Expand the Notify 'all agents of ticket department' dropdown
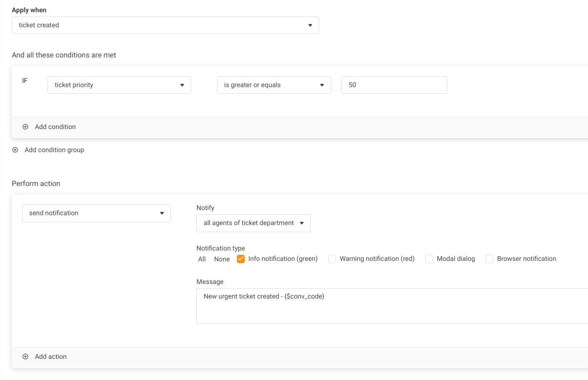Viewport: 588px width, 380px height. click(x=253, y=223)
